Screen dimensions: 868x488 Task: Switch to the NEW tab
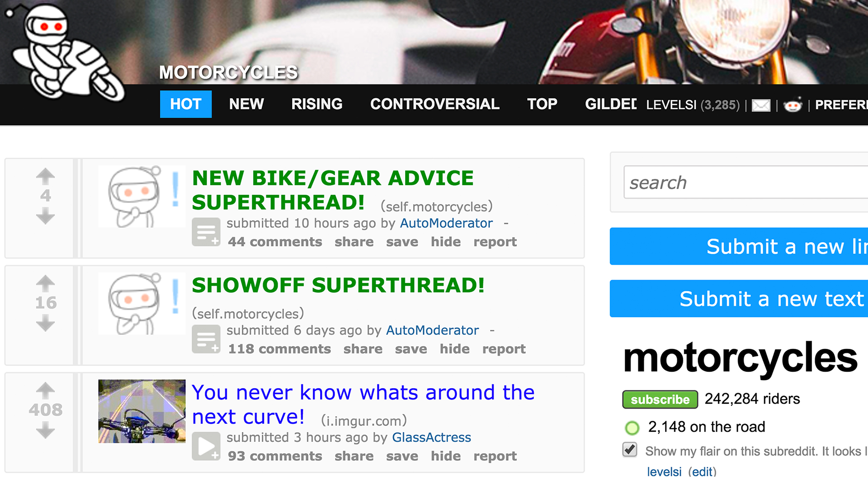(x=246, y=104)
